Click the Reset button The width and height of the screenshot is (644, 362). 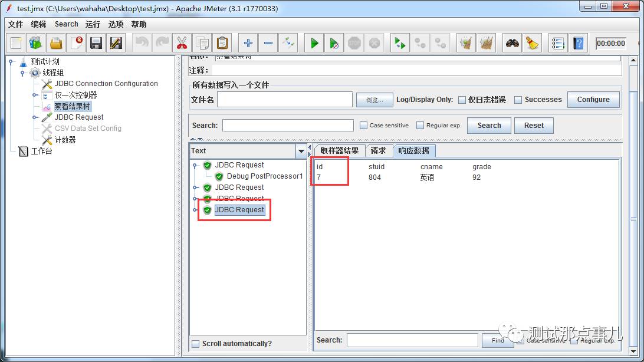click(534, 125)
